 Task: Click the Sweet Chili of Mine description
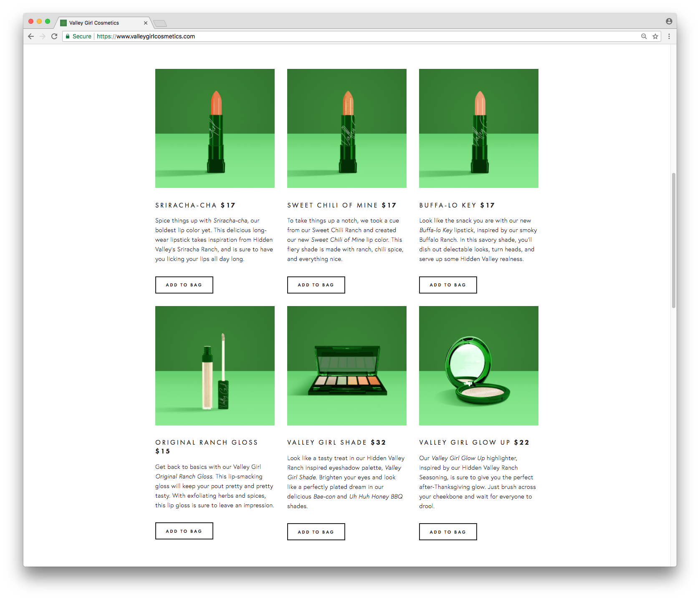346,240
